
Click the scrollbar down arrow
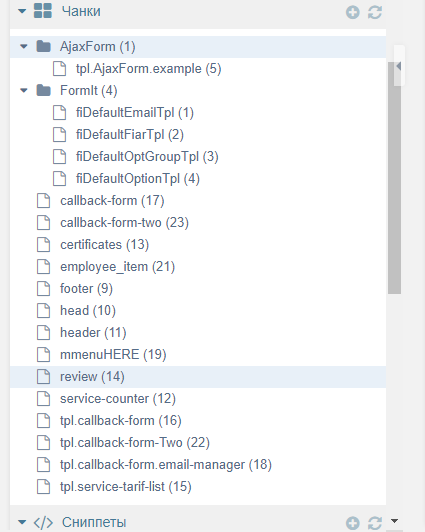click(394, 520)
